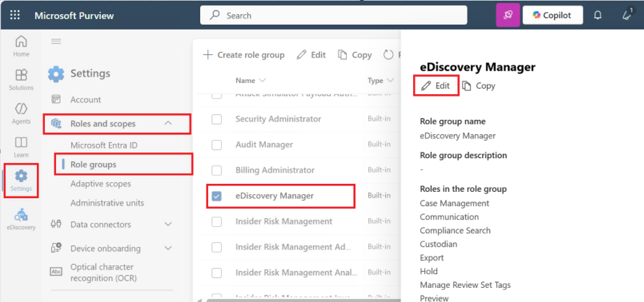Tick Insider Risk Management Anal... checkbox
Image resolution: width=644 pixels, height=302 pixels.
point(217,273)
